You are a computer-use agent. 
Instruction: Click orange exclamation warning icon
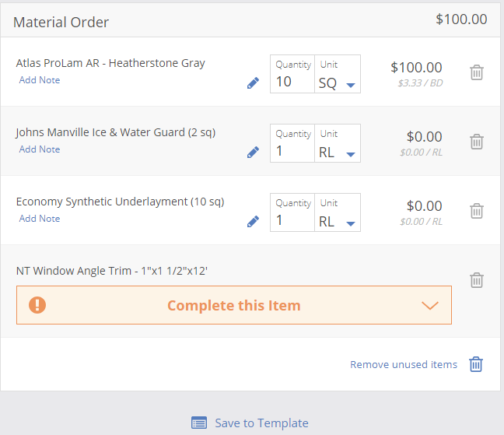pos(37,305)
